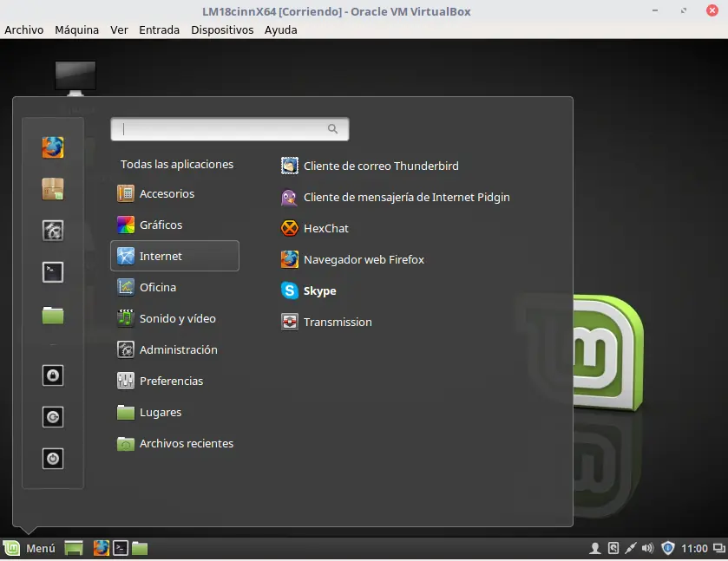Select the Archivos recientes category
This screenshot has height=561, width=728.
(x=174, y=443)
